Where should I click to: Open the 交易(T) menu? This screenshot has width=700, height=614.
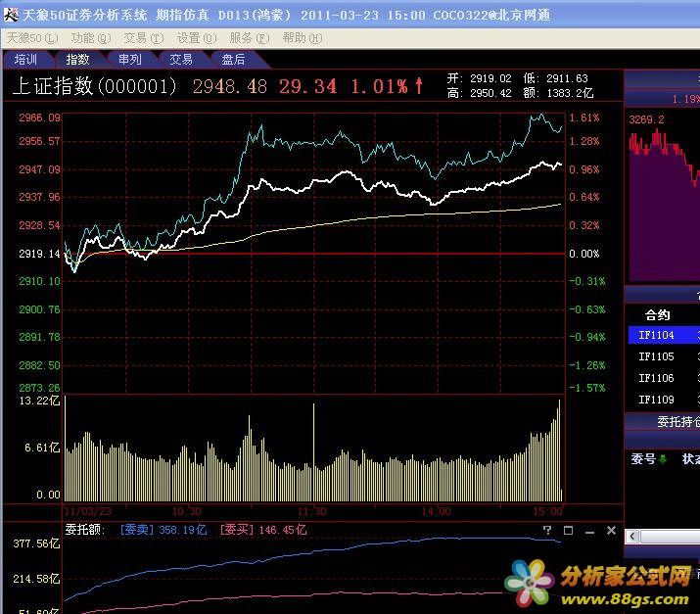click(143, 38)
